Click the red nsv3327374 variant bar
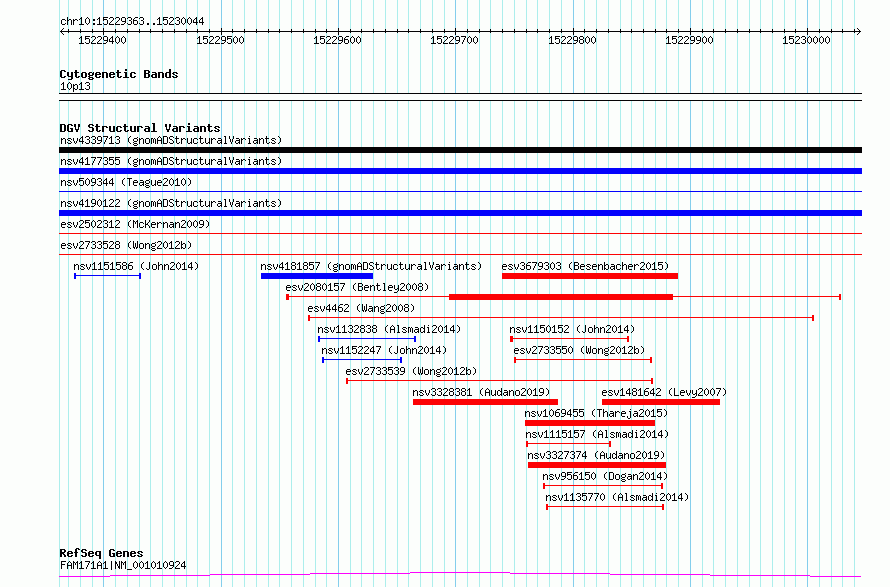Image resolution: width=890 pixels, height=587 pixels. [x=597, y=465]
